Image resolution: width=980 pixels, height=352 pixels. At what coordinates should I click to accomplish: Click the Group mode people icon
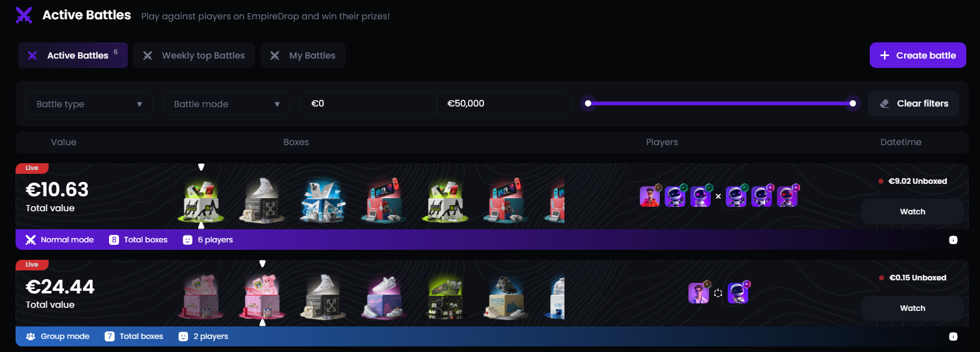click(31, 336)
